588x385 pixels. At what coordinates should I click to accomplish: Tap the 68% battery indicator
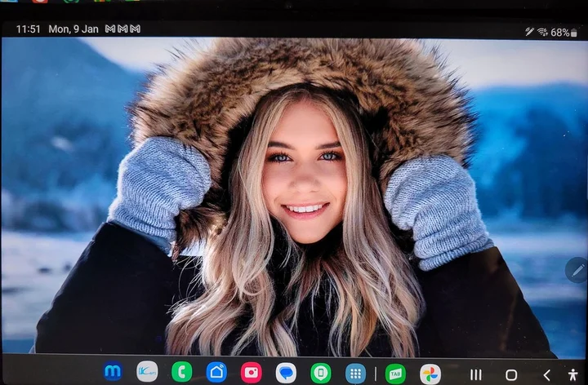[x=563, y=33]
